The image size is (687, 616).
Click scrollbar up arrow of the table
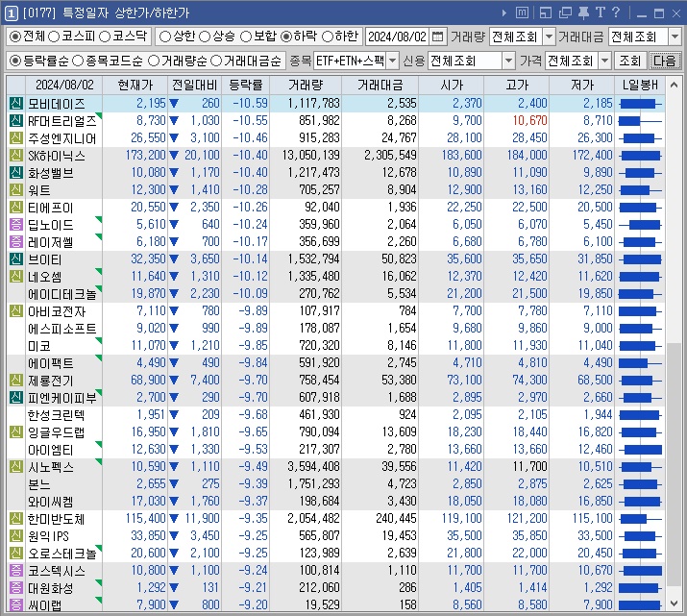coord(674,85)
